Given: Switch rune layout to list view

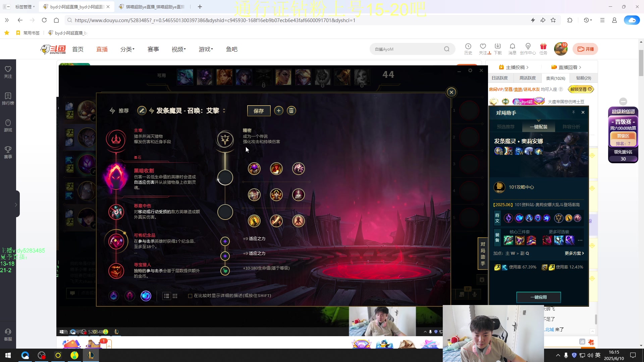Looking at the screenshot, I should (x=167, y=296).
